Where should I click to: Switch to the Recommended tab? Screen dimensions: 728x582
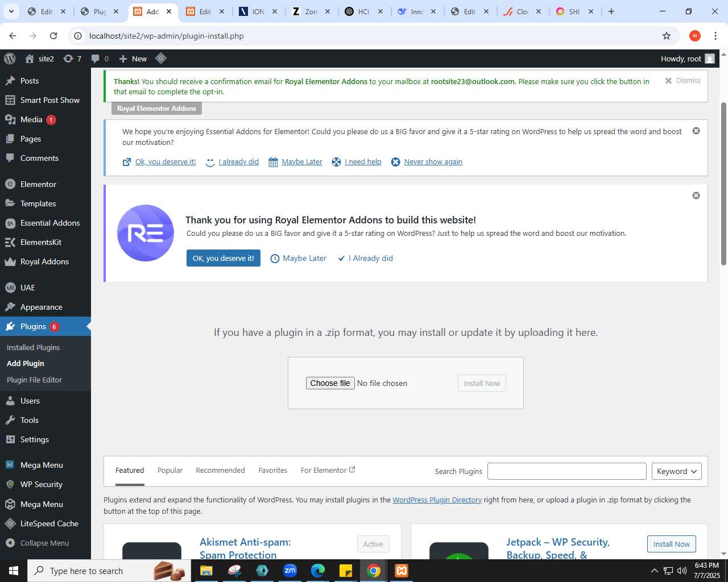pos(220,471)
